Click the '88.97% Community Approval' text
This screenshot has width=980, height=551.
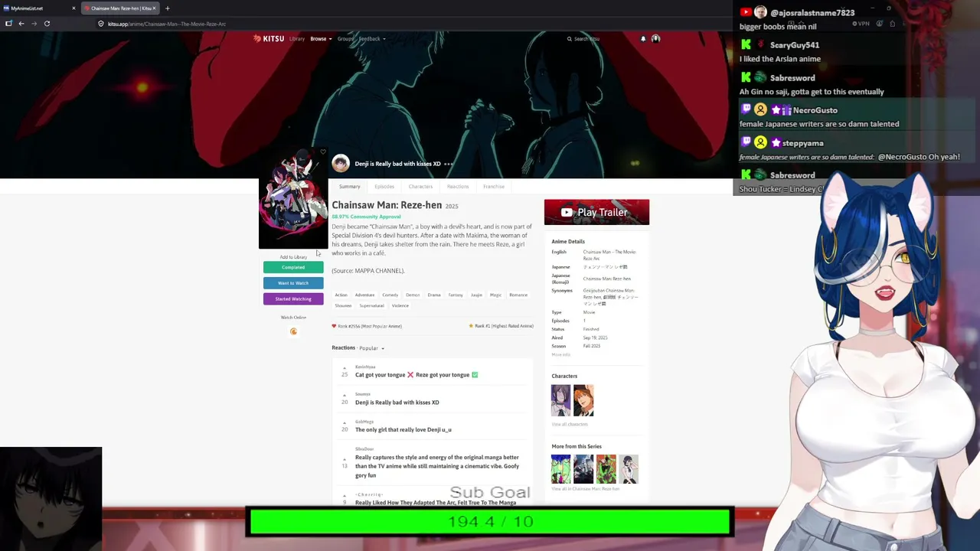coord(366,217)
